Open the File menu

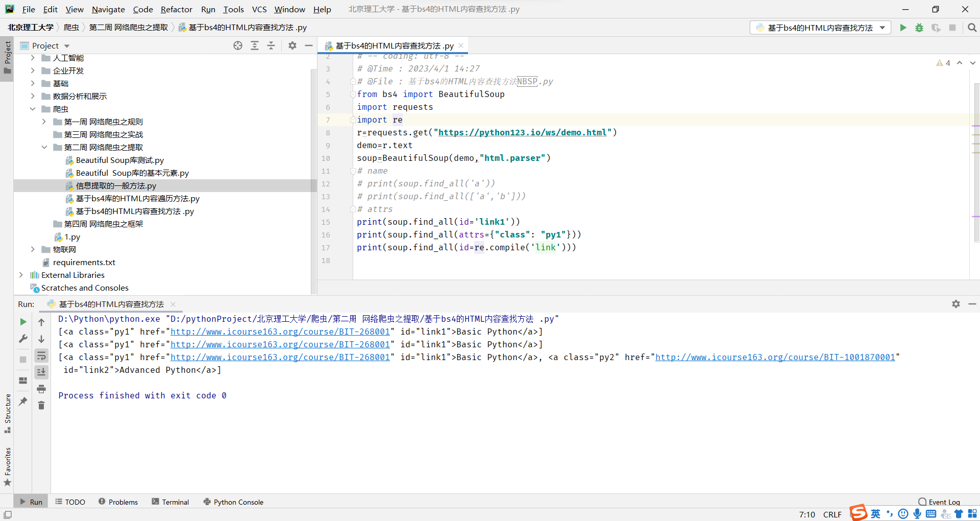tap(29, 9)
